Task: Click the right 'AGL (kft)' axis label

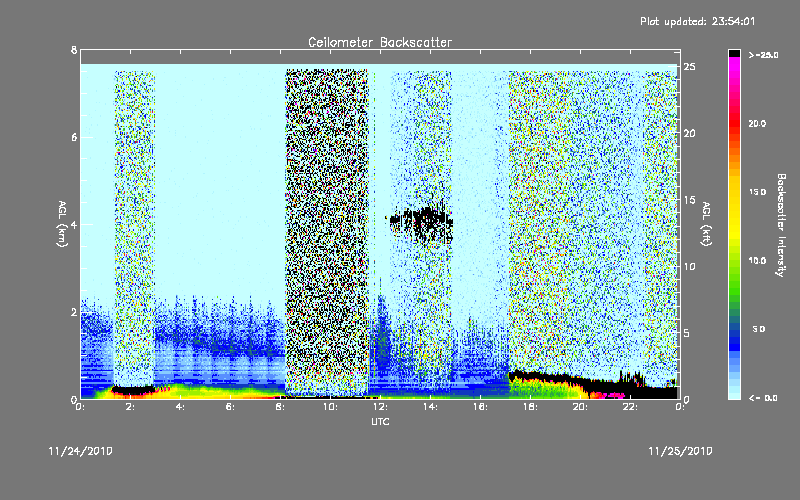Action: (x=706, y=224)
